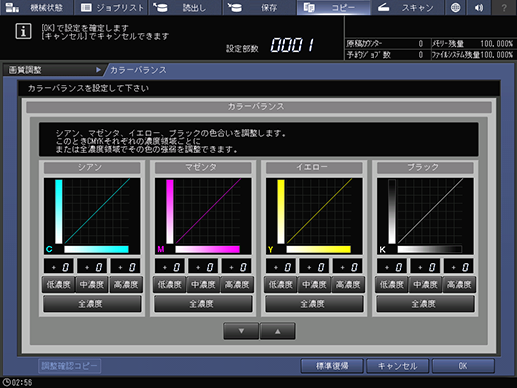This screenshot has width=517, height=388.
Task: Click the カラーバランス panel title bar
Action: point(259,107)
